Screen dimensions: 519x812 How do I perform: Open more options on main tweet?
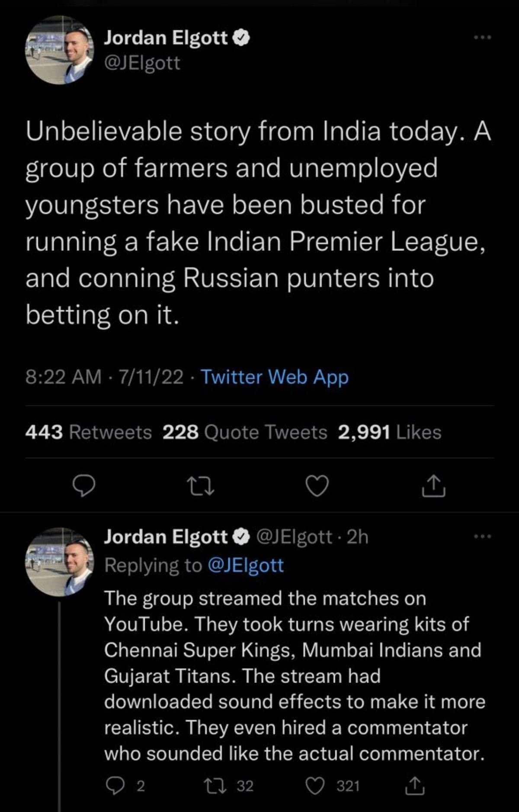[483, 38]
